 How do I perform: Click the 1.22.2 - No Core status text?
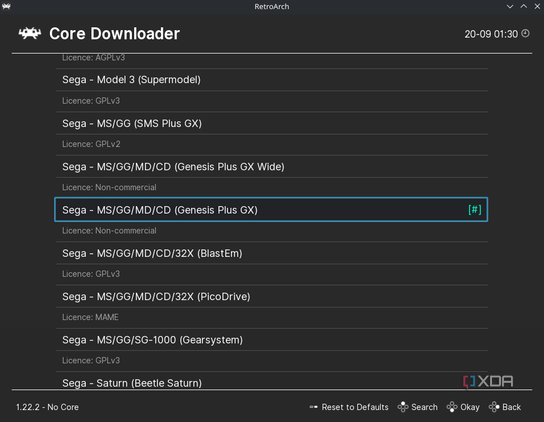pyautogui.click(x=48, y=407)
